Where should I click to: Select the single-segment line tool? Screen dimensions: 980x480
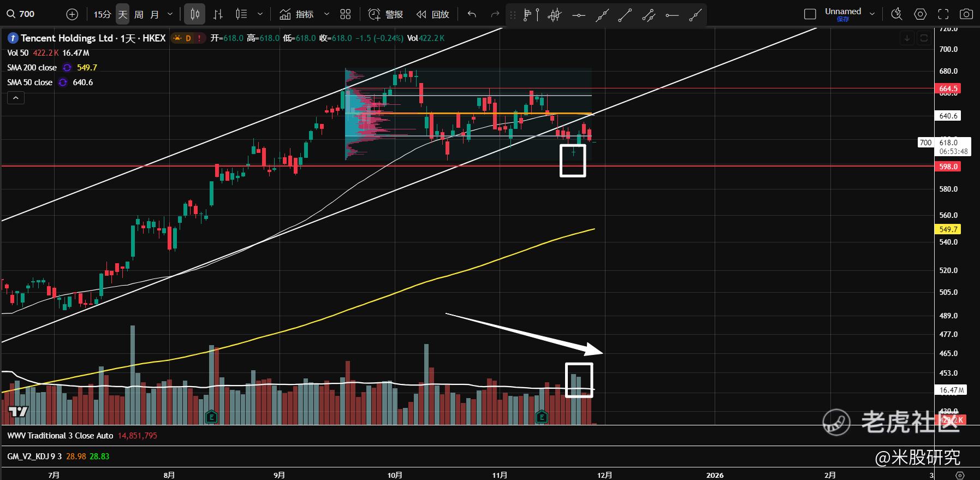click(x=625, y=15)
